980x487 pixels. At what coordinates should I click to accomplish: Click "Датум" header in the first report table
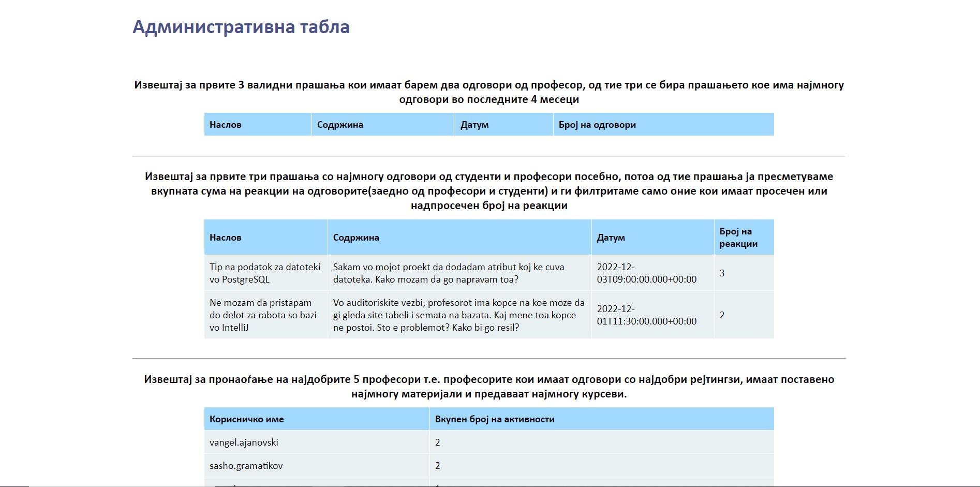coord(474,125)
